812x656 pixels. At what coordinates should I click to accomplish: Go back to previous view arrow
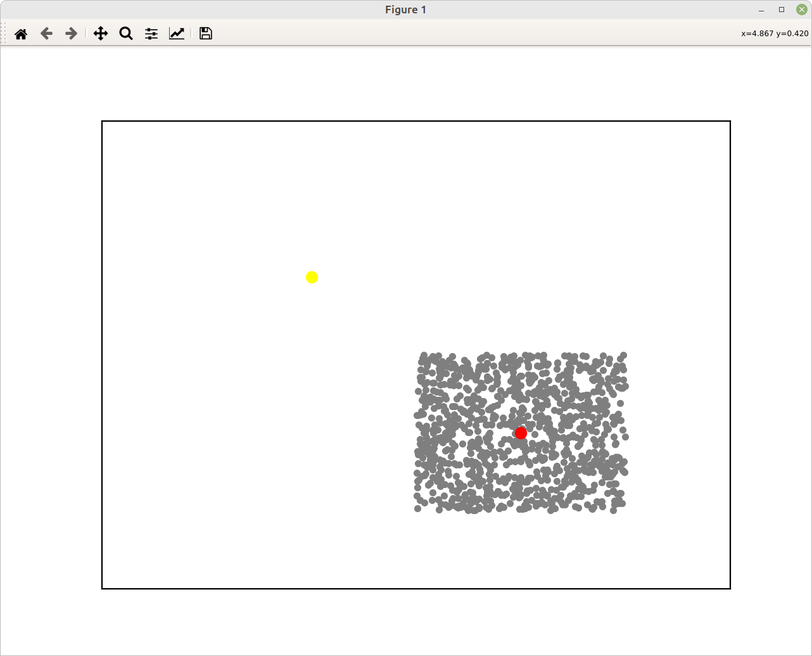tap(46, 34)
